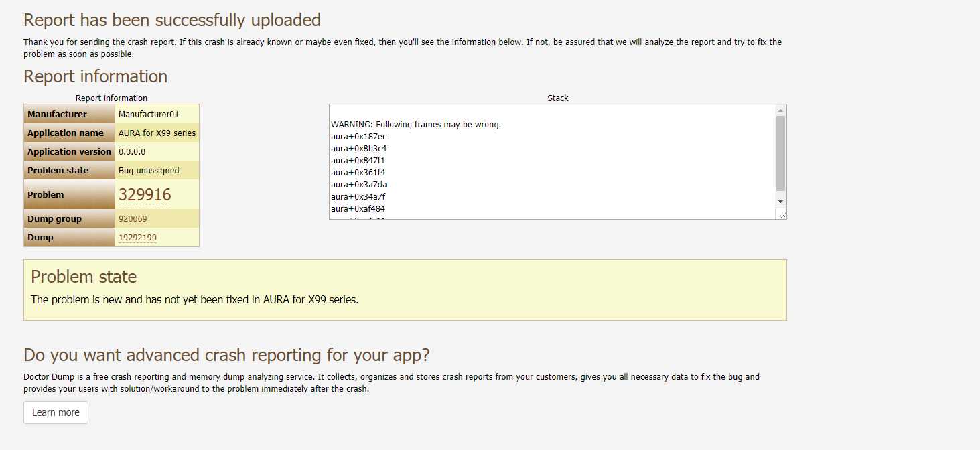Click the large Report information heading
The height and width of the screenshot is (450, 980).
(95, 76)
